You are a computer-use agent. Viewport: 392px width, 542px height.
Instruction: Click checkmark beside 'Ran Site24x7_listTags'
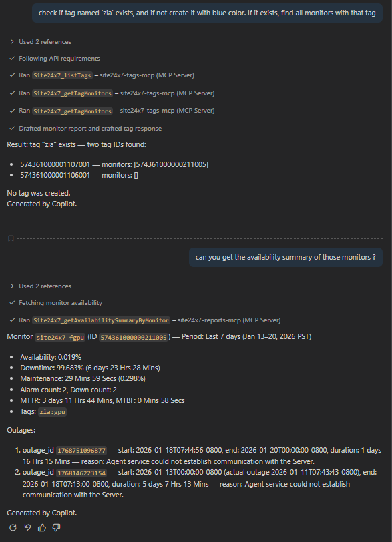click(x=12, y=75)
